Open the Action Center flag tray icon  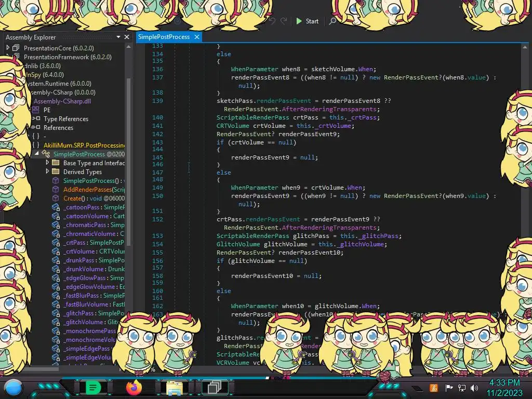coord(449,388)
